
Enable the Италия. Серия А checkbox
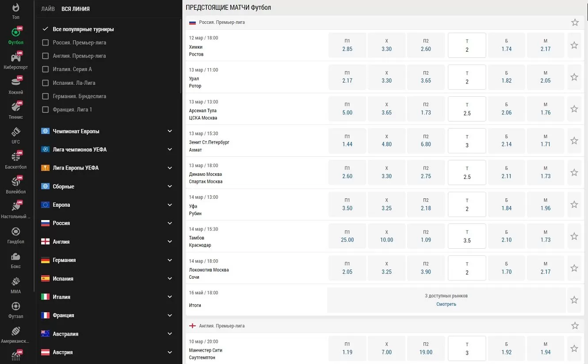[x=45, y=69]
